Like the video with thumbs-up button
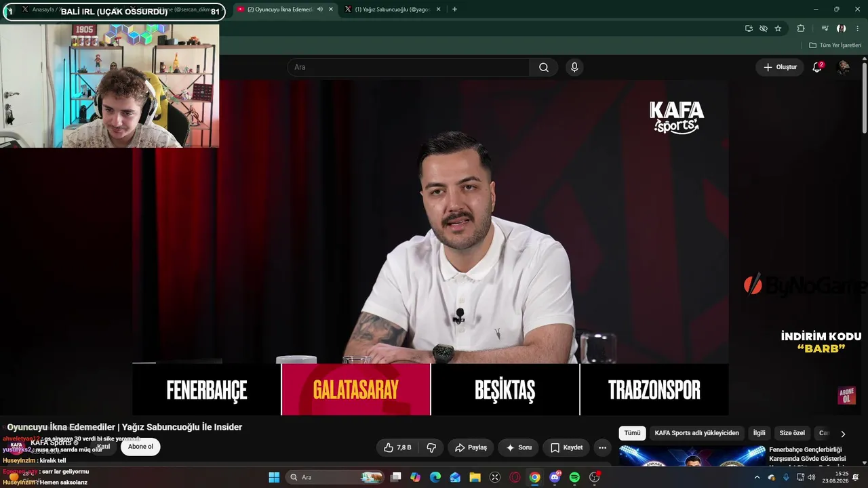The width and height of the screenshot is (868, 488). pyautogui.click(x=397, y=447)
